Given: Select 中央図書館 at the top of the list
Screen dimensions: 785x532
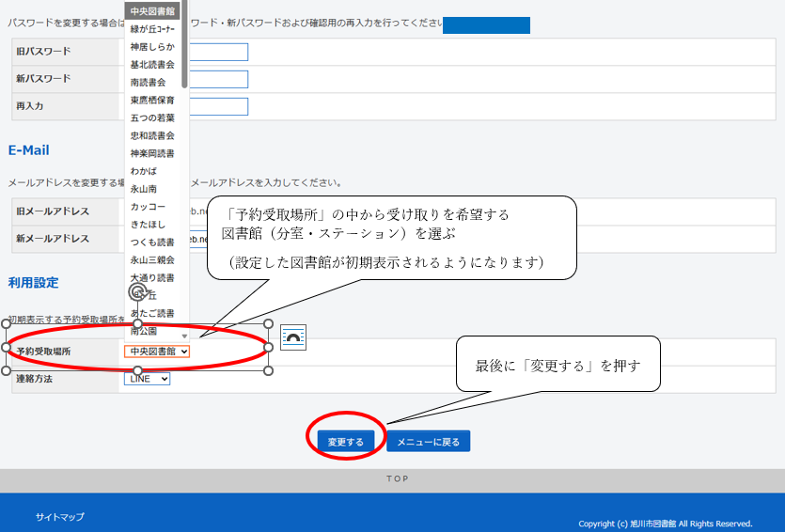Looking at the screenshot, I should pos(153,11).
